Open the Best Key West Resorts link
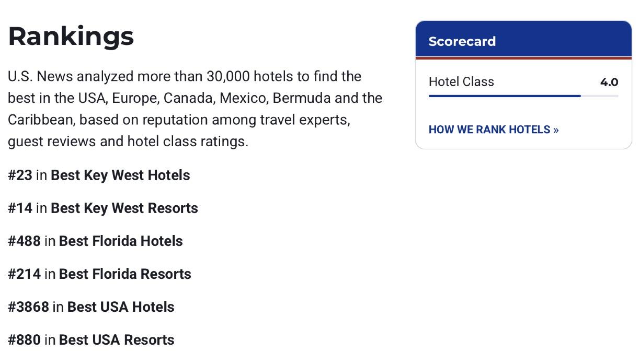Image resolution: width=640 pixels, height=364 pixels. [x=124, y=208]
